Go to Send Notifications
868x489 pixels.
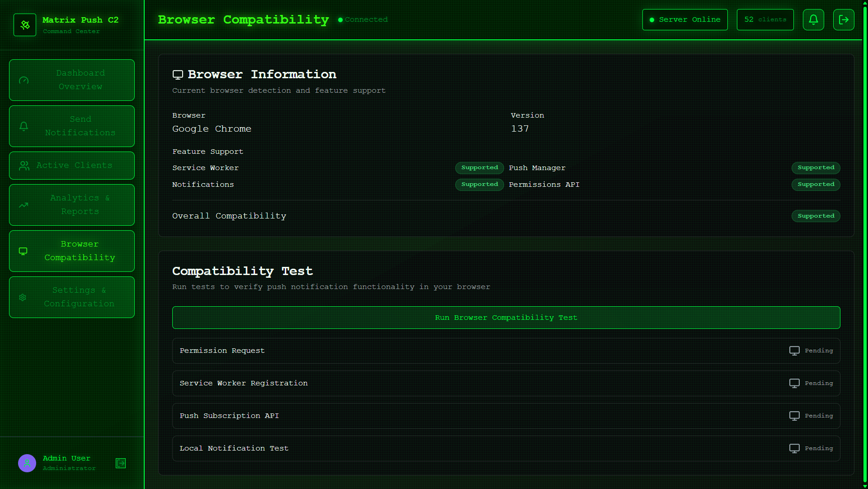pos(72,126)
